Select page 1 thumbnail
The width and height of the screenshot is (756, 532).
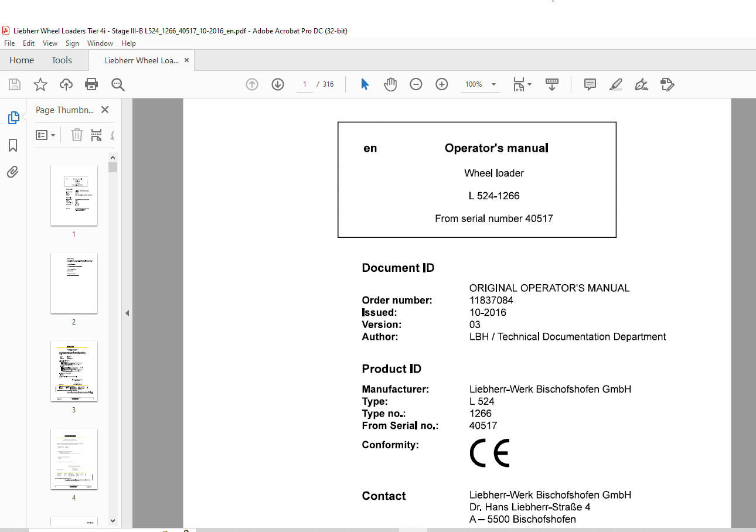(74, 196)
